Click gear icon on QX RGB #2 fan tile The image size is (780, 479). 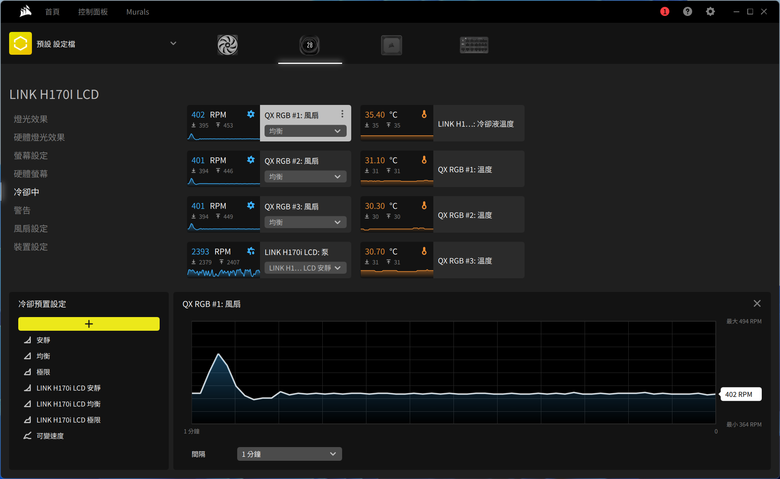251,160
